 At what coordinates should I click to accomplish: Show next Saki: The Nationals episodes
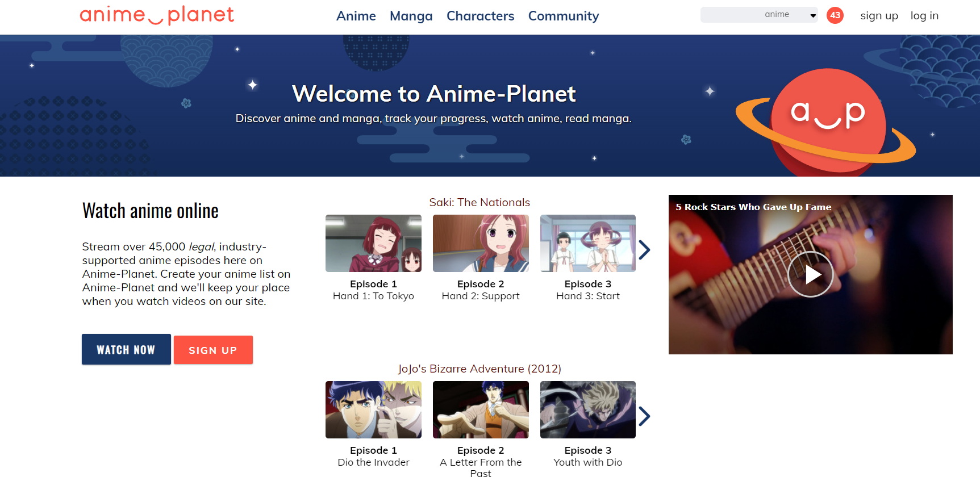[x=644, y=250]
